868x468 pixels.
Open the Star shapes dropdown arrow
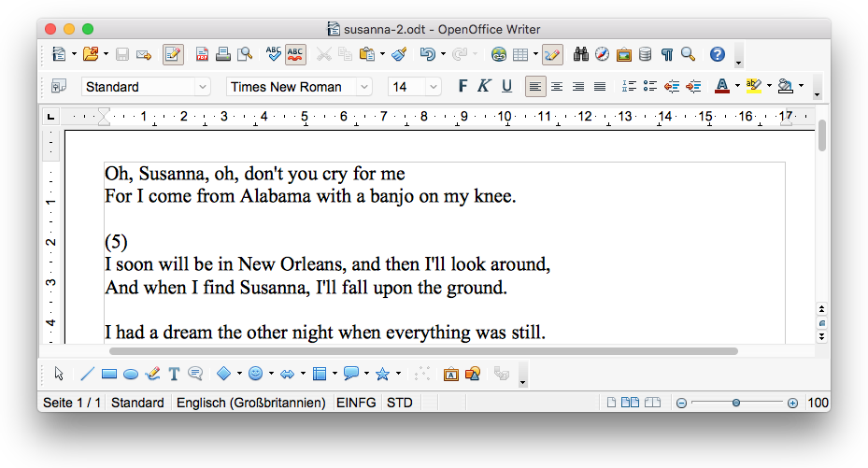398,374
